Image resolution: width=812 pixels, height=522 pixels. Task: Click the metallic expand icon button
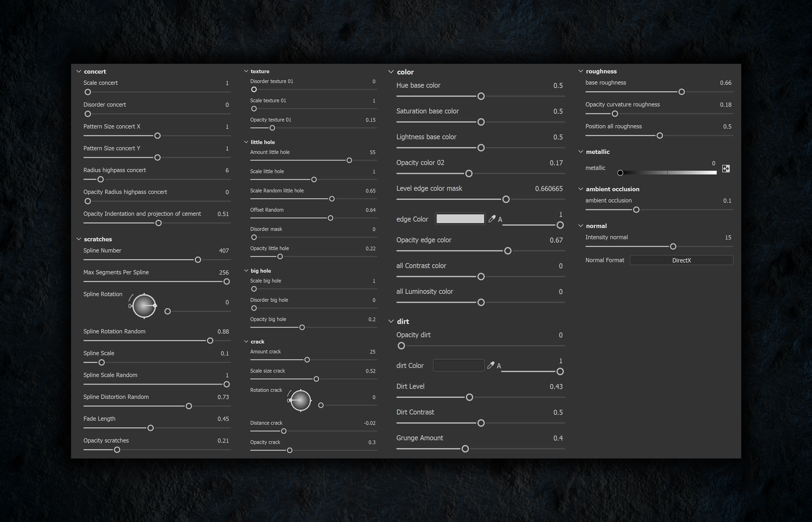pyautogui.click(x=726, y=168)
